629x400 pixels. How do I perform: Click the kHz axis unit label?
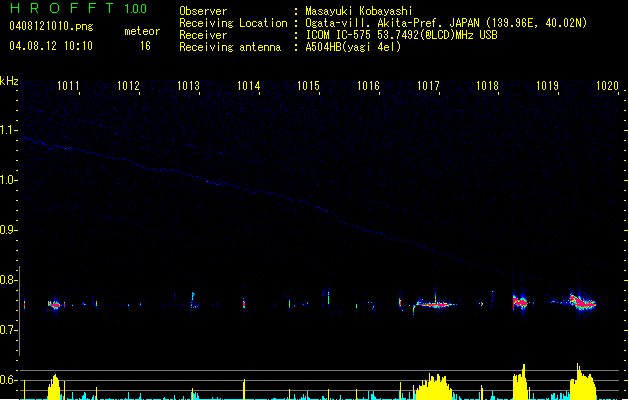[9, 81]
